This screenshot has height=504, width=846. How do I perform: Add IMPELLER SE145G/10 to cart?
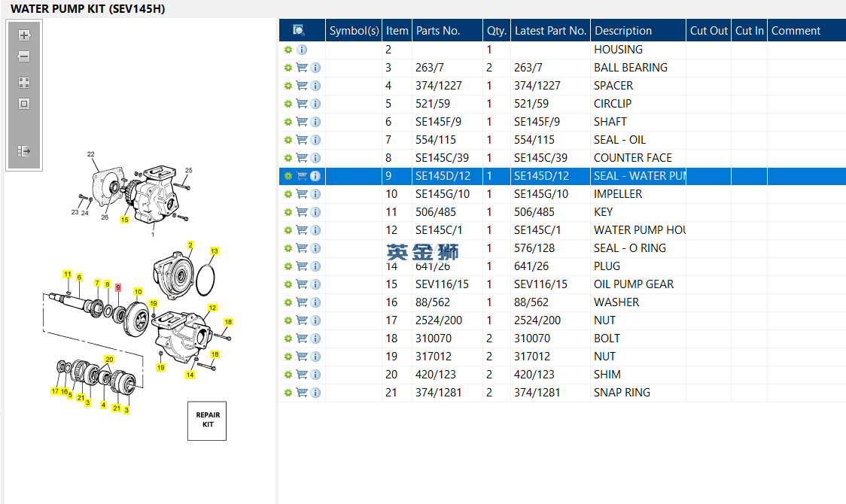point(302,194)
